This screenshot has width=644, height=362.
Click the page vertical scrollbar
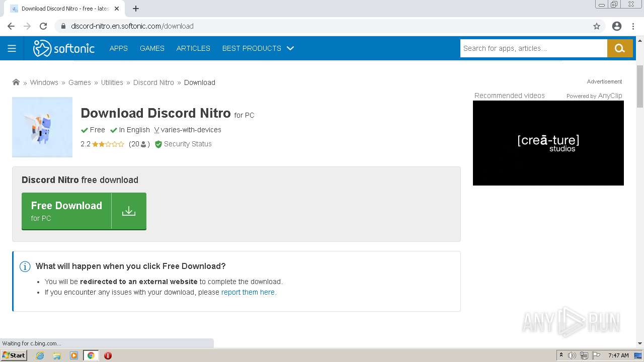[x=640, y=86]
